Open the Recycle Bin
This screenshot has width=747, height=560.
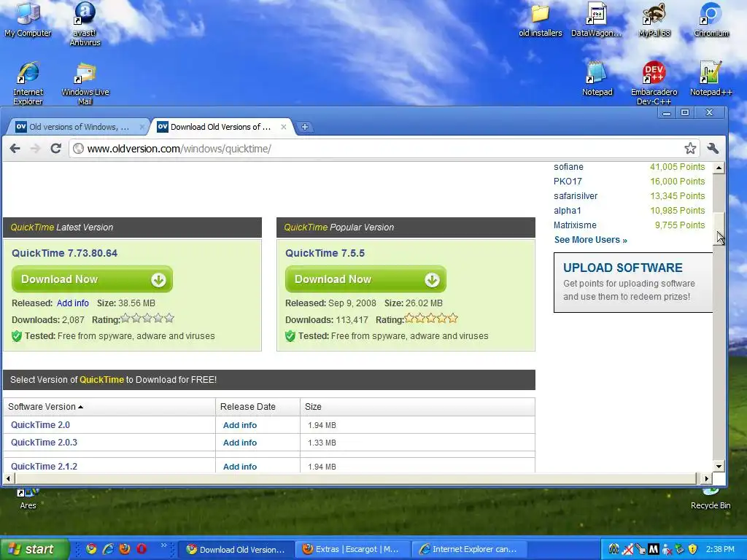click(x=711, y=499)
